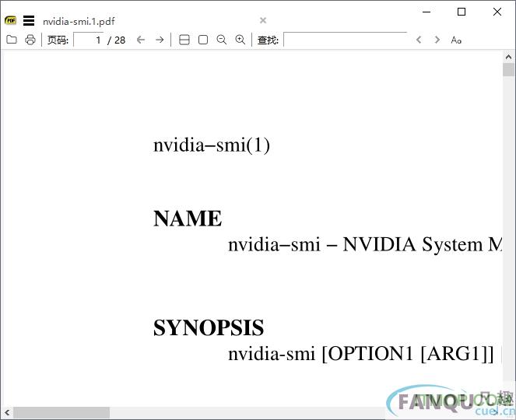Close the nvidia-smi.1.pdf tab

pyautogui.click(x=263, y=21)
